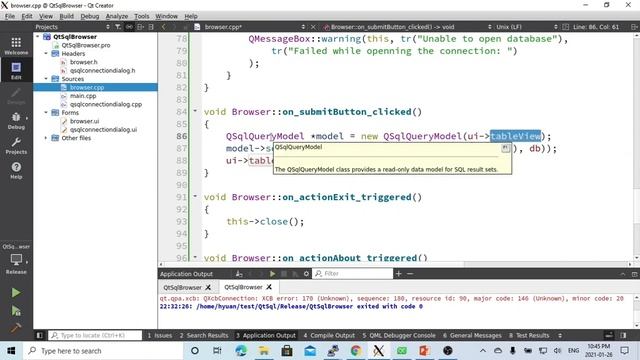The height and width of the screenshot is (360, 640).
Task: Open the browser.cpp open-documents dropdown
Action: click(254, 27)
